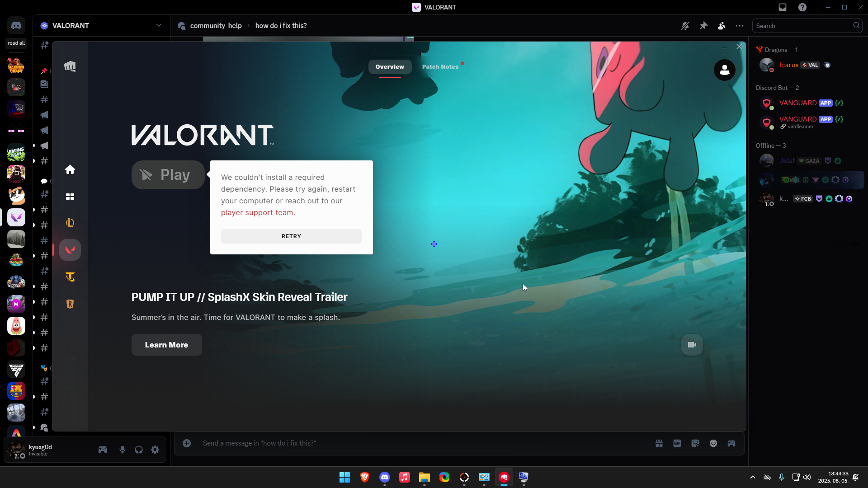Screen dimensions: 868x488
Task: Click the video camera trailer button
Action: (692, 345)
